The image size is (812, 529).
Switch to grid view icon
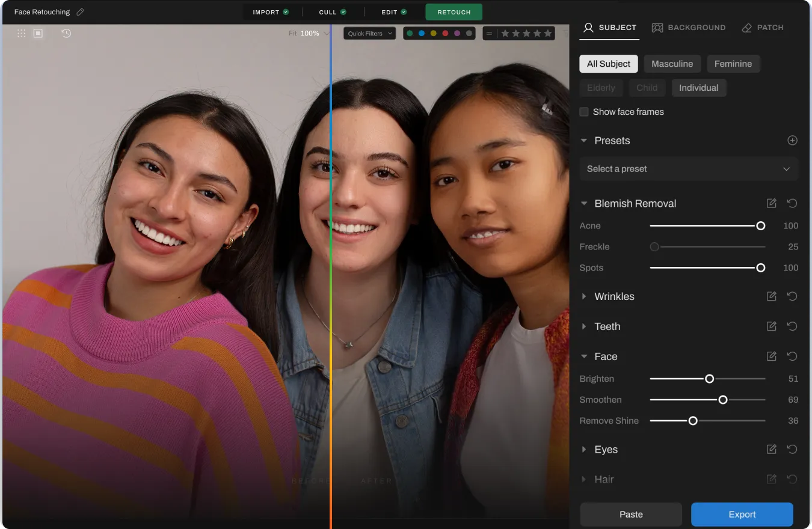point(22,34)
